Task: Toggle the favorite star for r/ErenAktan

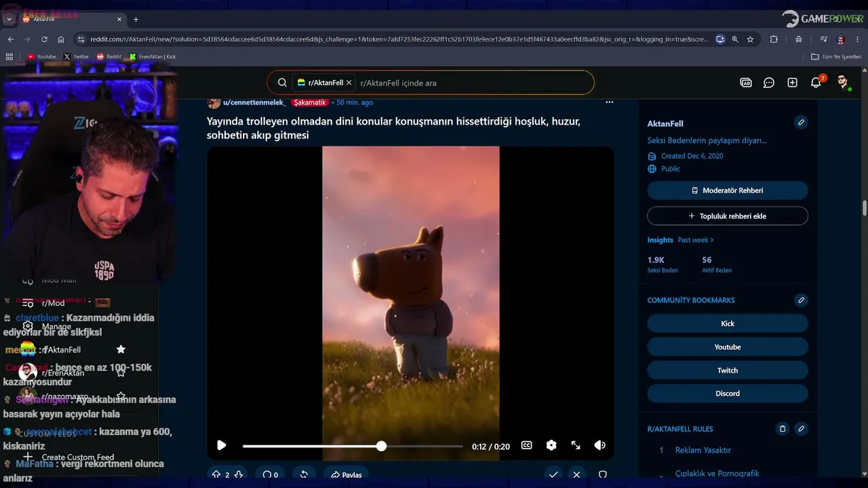Action: 121,372
